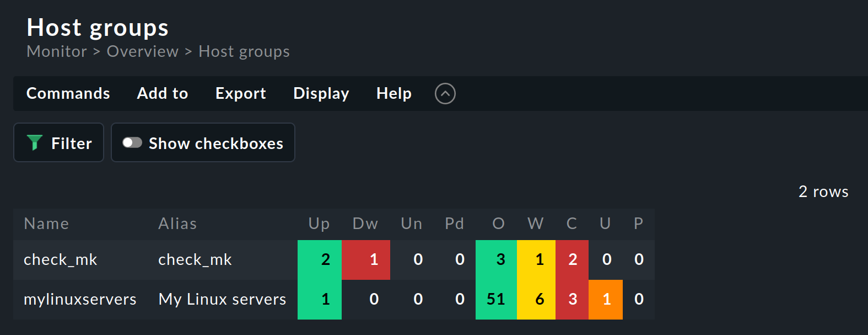Click red Critical count 3 for mylinuxservers
Viewport: 868px width, 335px height.
(x=573, y=299)
